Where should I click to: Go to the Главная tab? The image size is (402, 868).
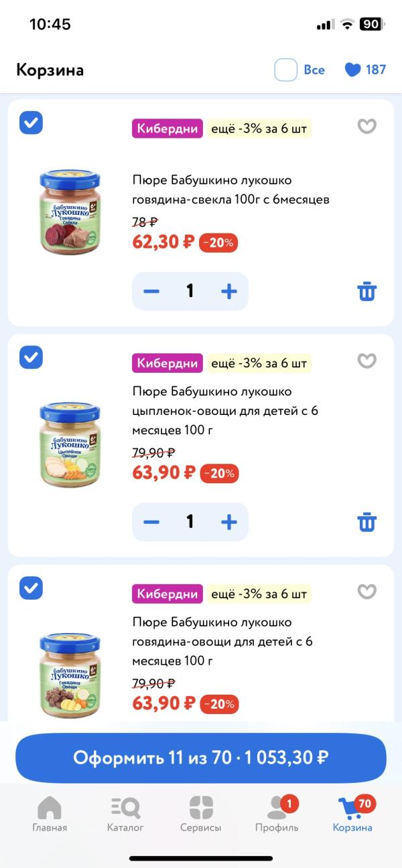[50, 813]
